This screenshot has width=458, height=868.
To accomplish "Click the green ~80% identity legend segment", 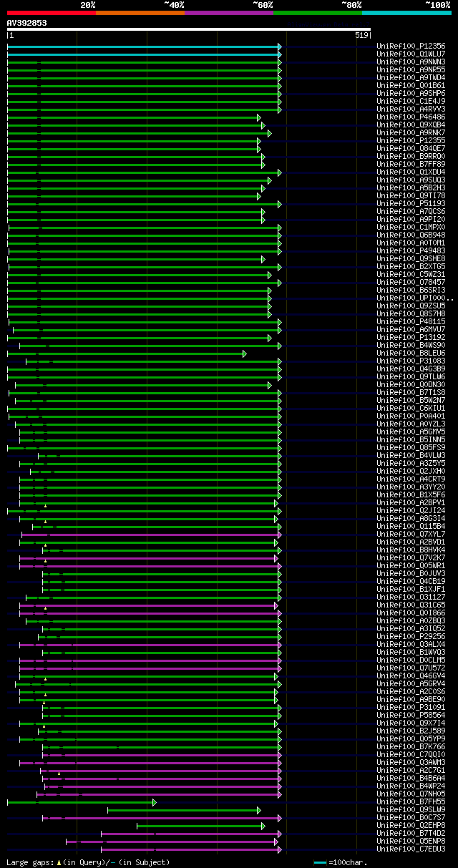I will [x=318, y=12].
